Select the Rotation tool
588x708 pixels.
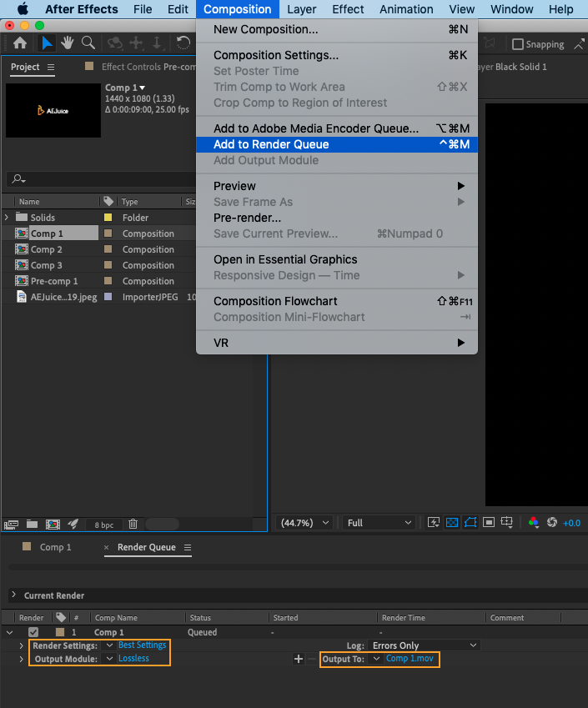tap(183, 43)
